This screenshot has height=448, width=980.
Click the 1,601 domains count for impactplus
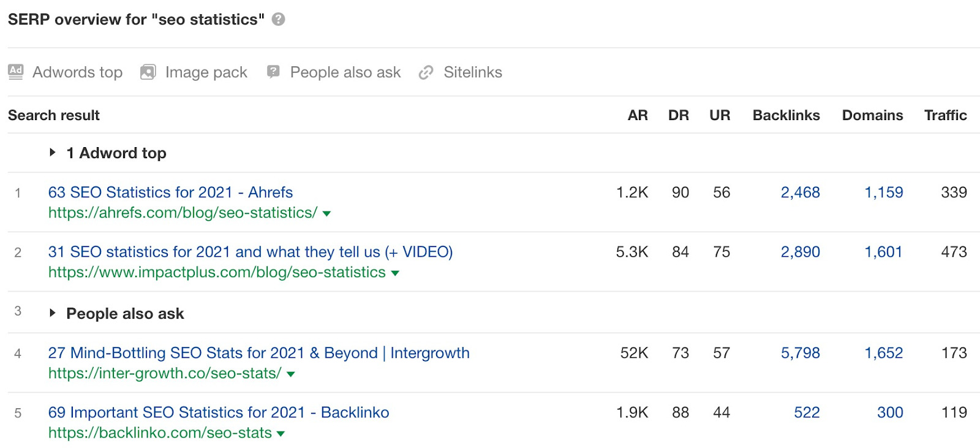tap(883, 252)
